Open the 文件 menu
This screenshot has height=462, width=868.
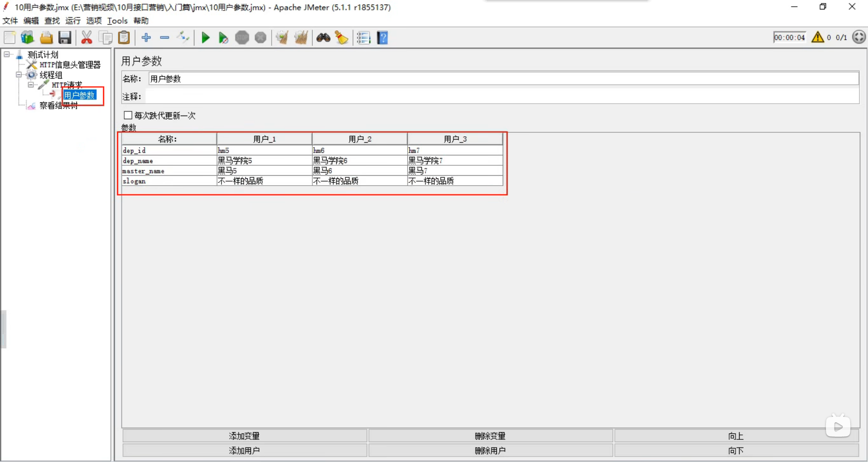tap(10, 21)
